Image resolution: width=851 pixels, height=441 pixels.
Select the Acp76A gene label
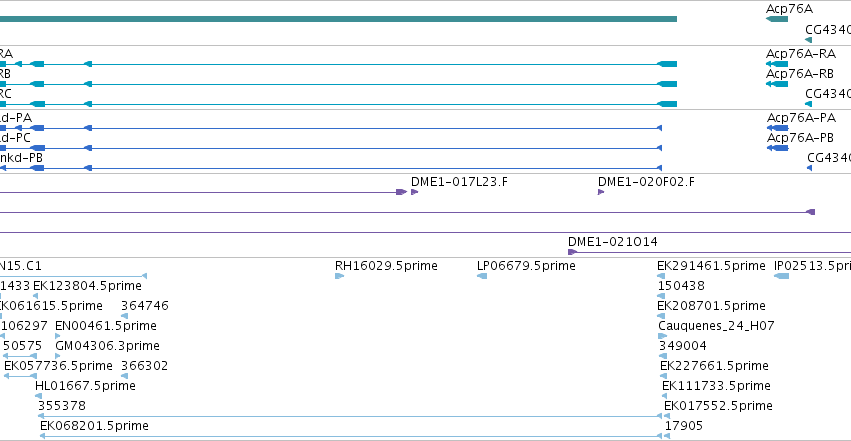tap(789, 9)
